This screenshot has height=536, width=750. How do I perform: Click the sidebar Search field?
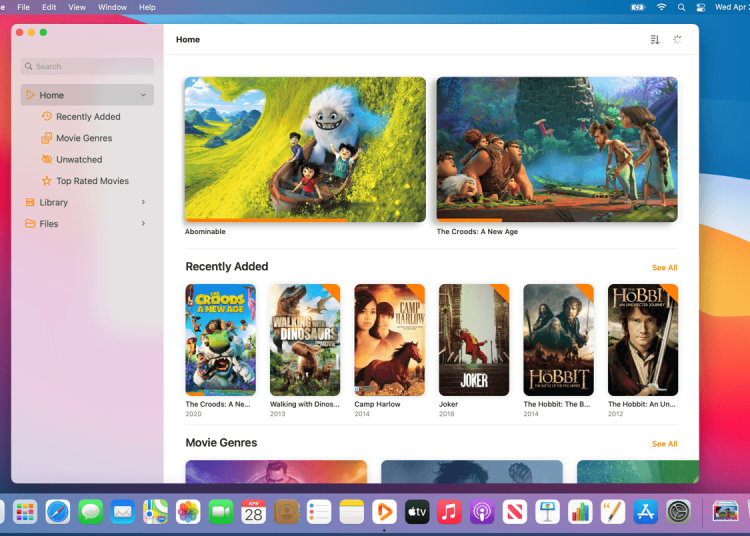pos(88,66)
